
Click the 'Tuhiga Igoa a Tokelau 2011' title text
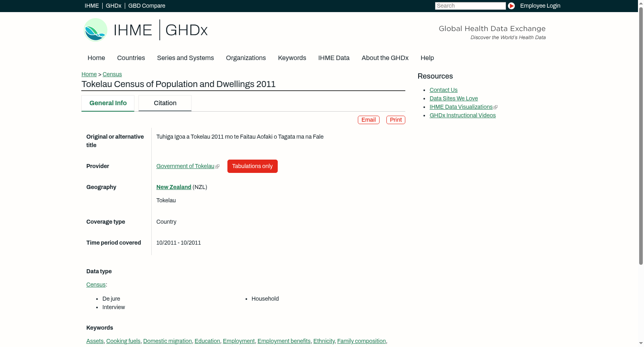pyautogui.click(x=240, y=137)
